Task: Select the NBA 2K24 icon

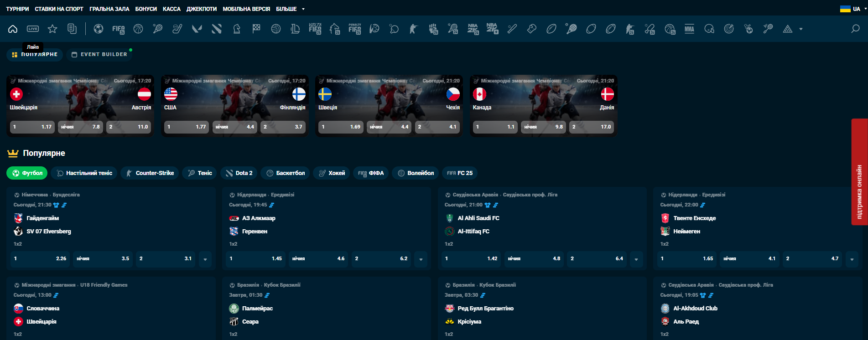Action: (x=473, y=29)
